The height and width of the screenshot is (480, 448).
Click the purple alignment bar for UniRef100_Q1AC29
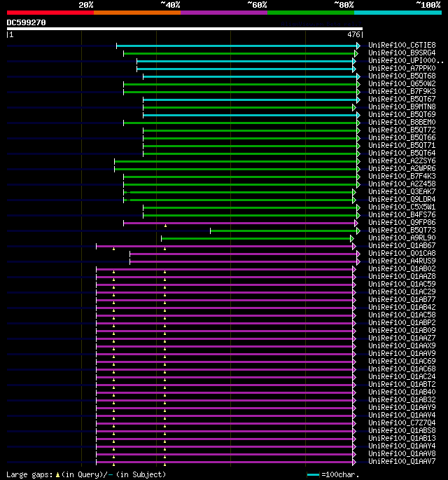(x=224, y=292)
